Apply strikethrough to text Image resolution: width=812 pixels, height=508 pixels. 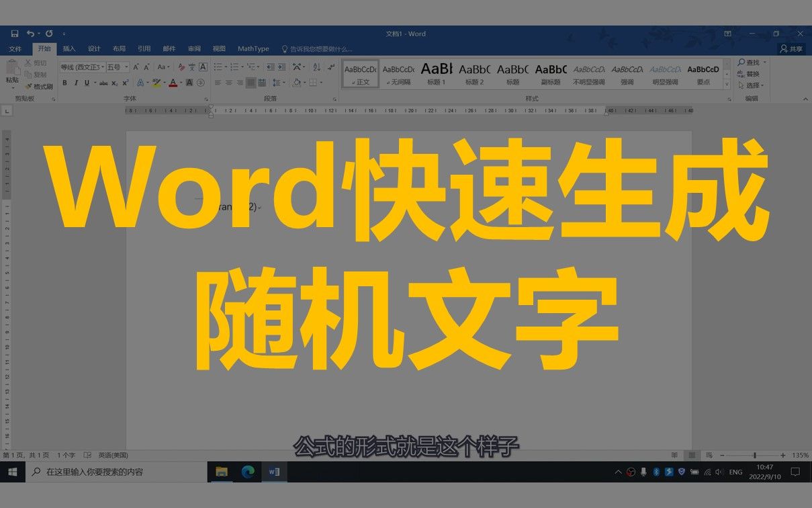104,83
